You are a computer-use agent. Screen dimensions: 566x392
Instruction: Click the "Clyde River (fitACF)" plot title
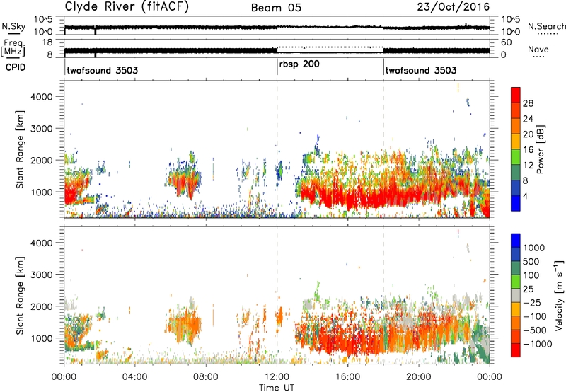click(127, 7)
